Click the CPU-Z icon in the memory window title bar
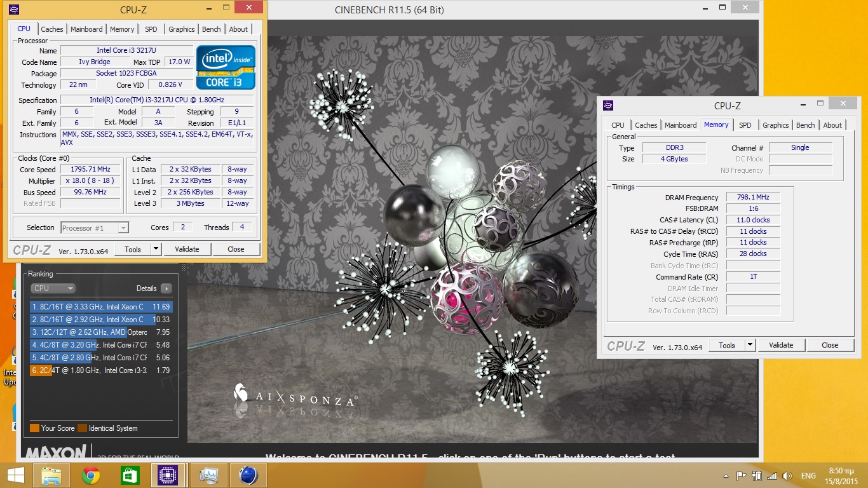The height and width of the screenshot is (488, 868). click(x=608, y=105)
